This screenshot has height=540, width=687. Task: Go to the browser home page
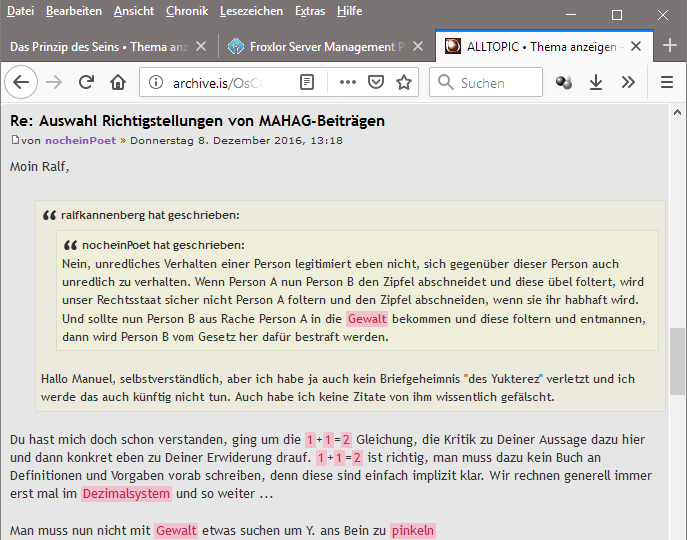pos(118,83)
